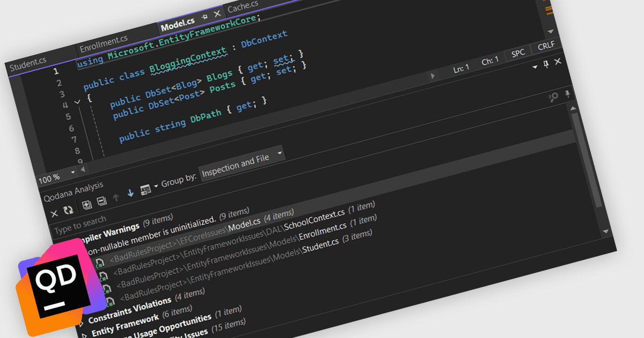The height and width of the screenshot is (338, 644).
Task: Click the C# file icon beside the Model.cs row
Action: point(100,263)
